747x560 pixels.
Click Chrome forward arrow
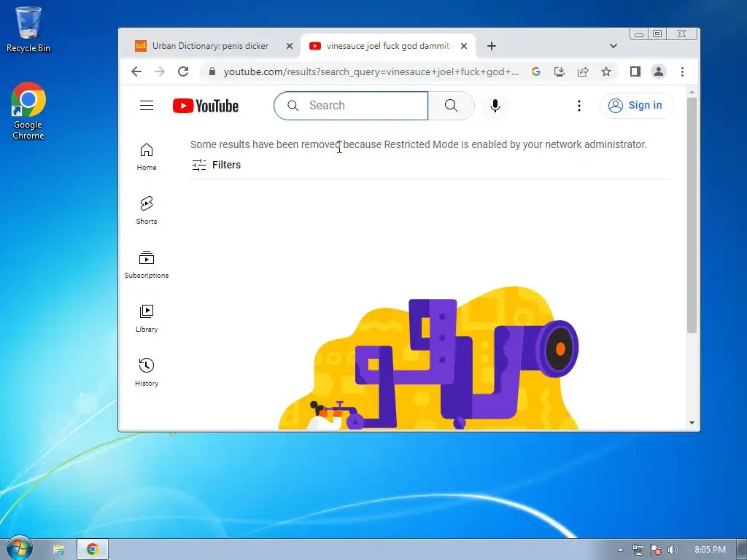(160, 71)
